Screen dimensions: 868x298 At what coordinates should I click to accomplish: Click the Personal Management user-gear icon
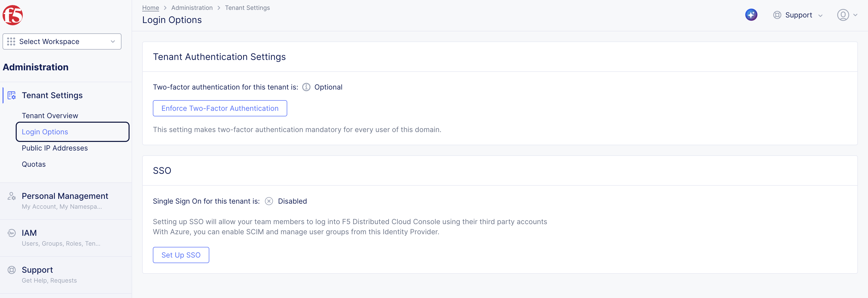(x=11, y=196)
